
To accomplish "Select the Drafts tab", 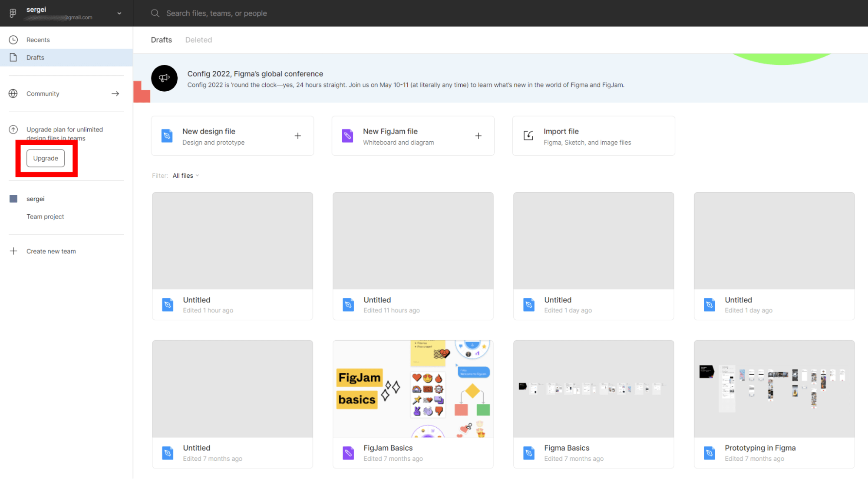I will [x=161, y=40].
